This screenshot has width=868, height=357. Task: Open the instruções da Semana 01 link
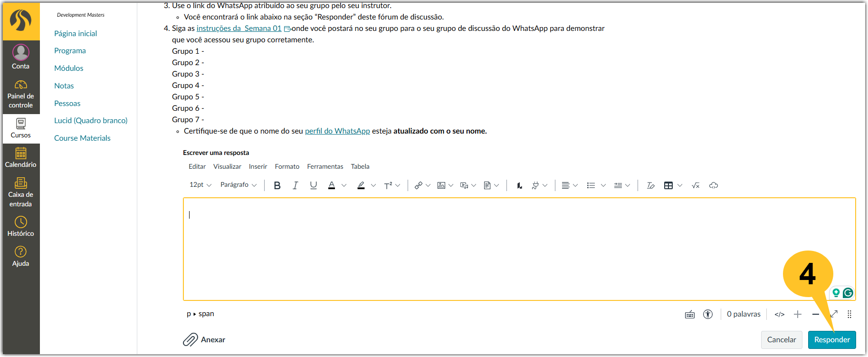pyautogui.click(x=239, y=29)
